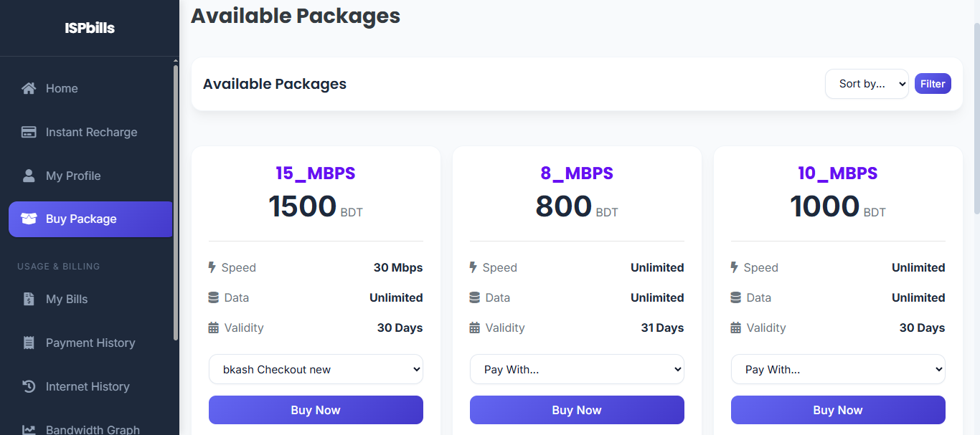Open the Sort by dropdown
The image size is (980, 435).
pyautogui.click(x=867, y=83)
